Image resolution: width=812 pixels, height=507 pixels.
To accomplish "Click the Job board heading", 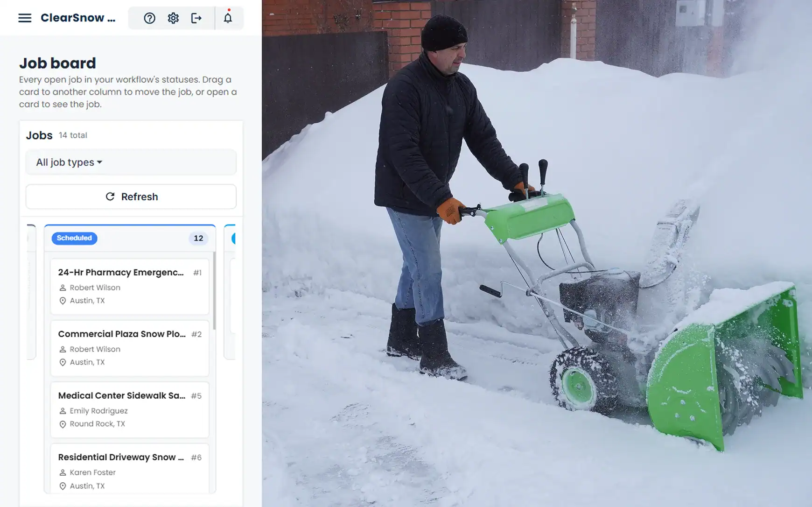I will click(57, 63).
